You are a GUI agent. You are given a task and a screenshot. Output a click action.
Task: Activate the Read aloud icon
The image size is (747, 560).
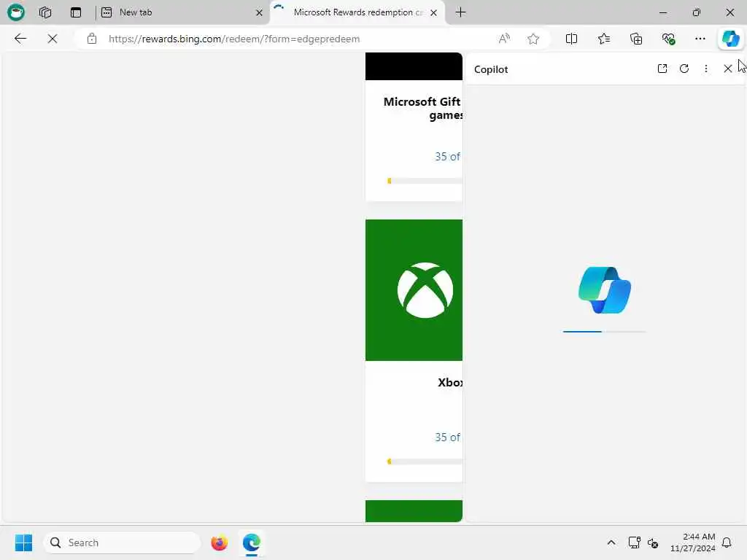[504, 39]
